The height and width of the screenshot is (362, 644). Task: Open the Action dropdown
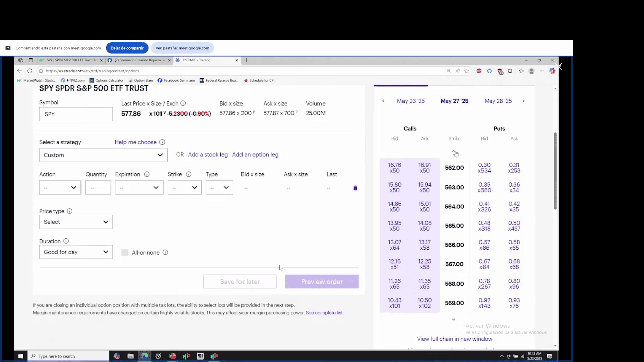[60, 188]
